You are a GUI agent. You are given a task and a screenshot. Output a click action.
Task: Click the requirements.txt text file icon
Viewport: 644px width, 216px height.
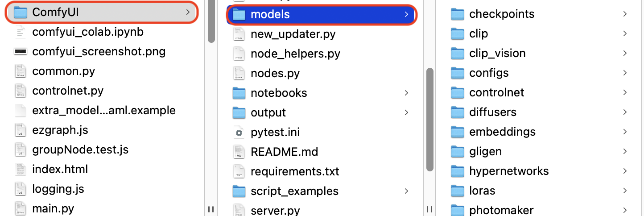point(239,172)
